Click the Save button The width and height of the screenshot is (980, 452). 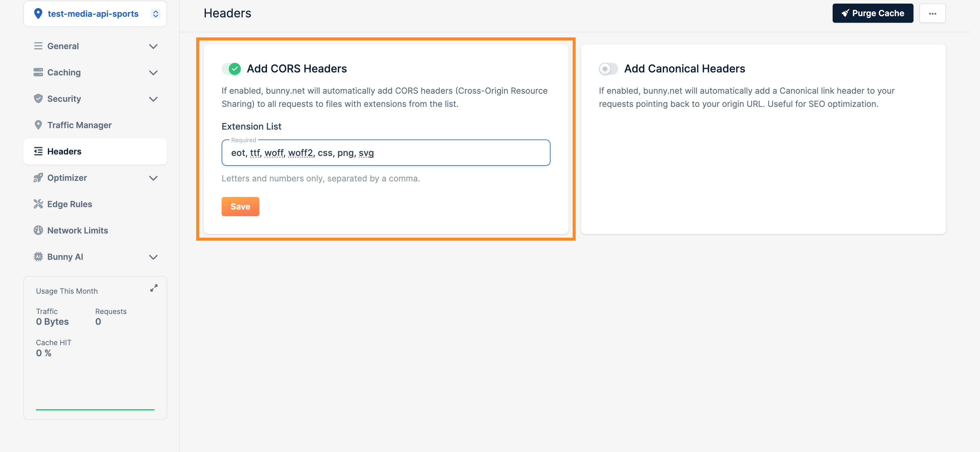point(241,206)
